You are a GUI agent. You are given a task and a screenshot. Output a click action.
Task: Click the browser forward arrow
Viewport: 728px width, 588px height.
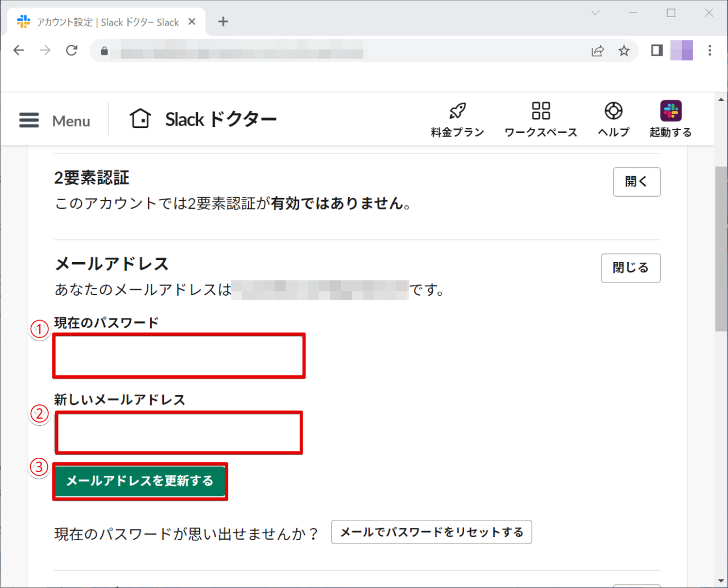45,51
